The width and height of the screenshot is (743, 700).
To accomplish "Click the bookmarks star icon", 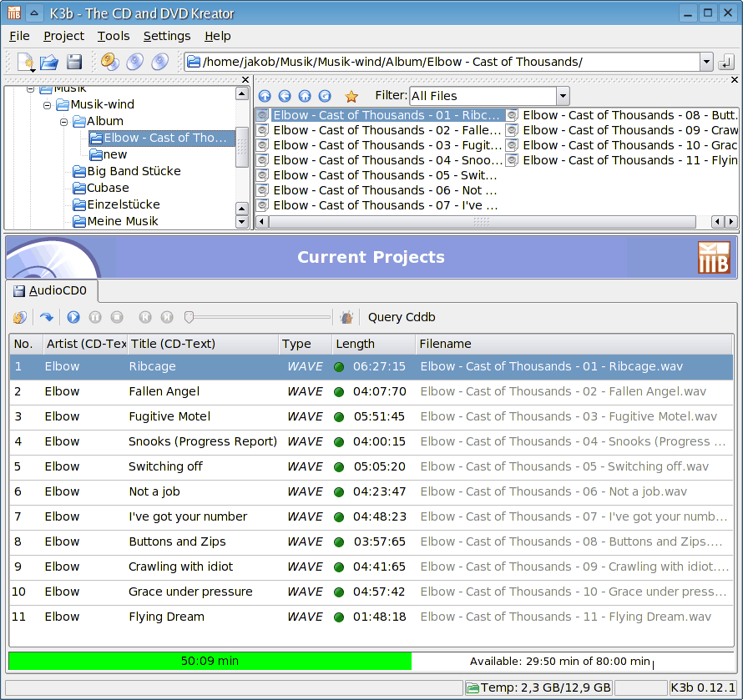I will [351, 96].
